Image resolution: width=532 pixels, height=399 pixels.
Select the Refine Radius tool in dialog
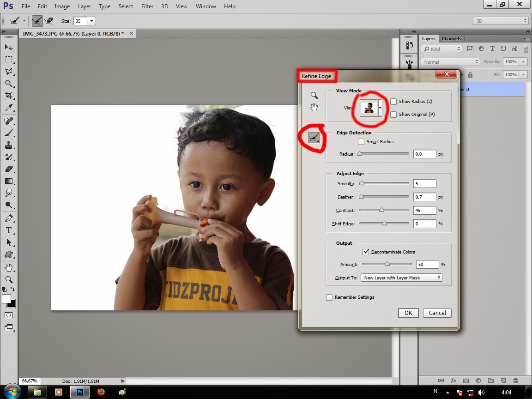click(x=314, y=138)
